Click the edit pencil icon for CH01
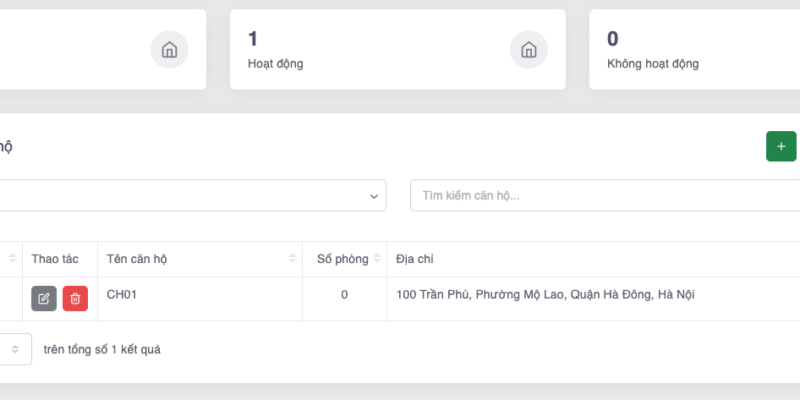Screen dimensions: 800x400 tap(44, 298)
